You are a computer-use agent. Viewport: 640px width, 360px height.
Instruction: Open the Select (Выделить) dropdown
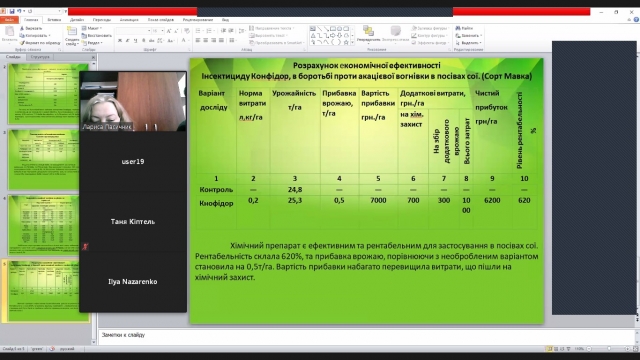[469, 42]
